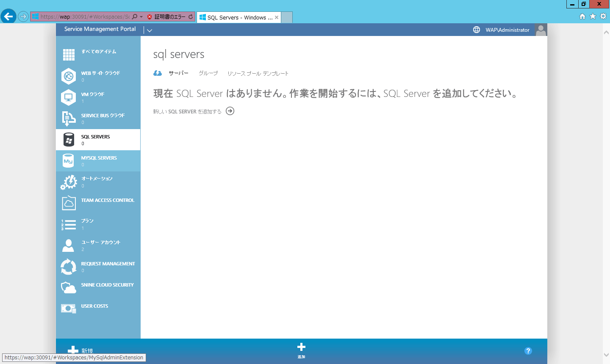610x364 pixels.
Task: Go forward with the browser forward arrow
Action: pos(23,17)
